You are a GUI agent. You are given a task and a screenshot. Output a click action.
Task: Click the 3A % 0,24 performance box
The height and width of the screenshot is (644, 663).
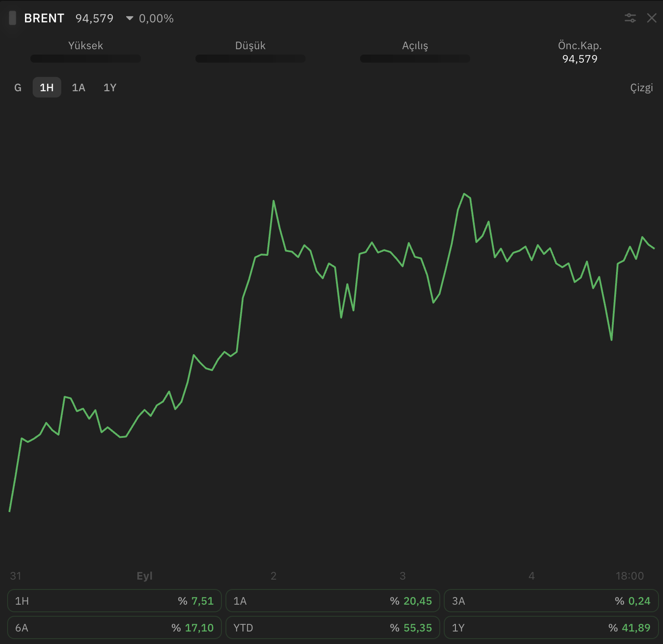[551, 601]
